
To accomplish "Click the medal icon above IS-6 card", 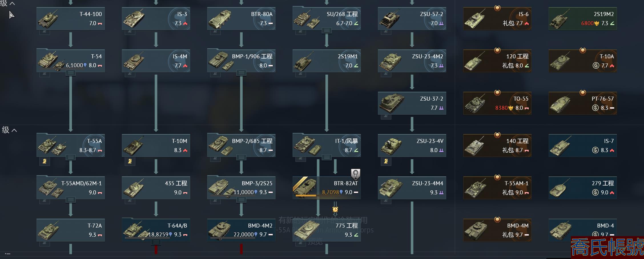I will (497, 8).
